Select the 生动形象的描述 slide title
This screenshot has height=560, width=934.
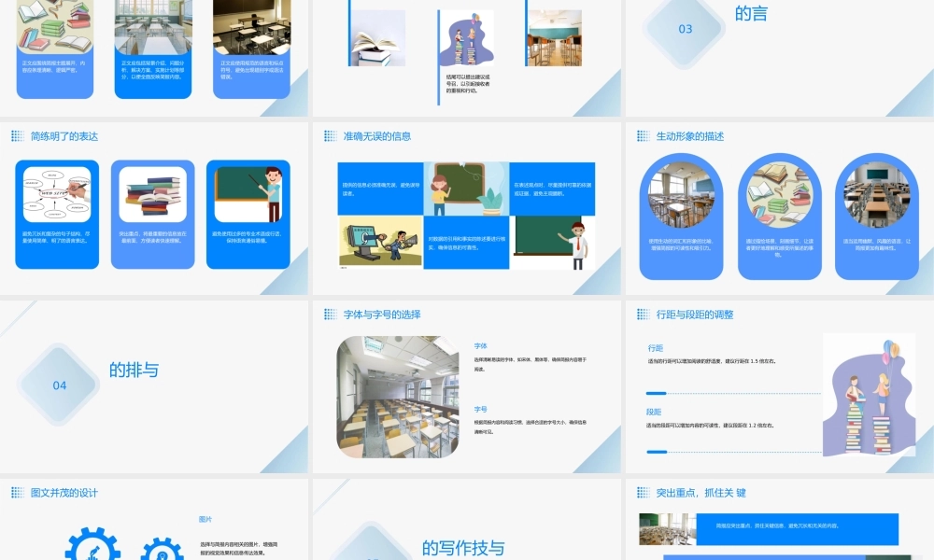(x=690, y=136)
